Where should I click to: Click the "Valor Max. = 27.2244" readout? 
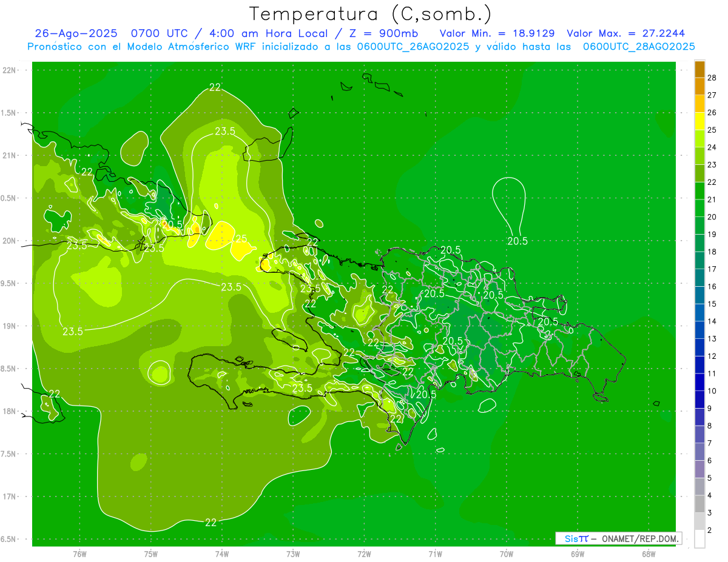[625, 33]
